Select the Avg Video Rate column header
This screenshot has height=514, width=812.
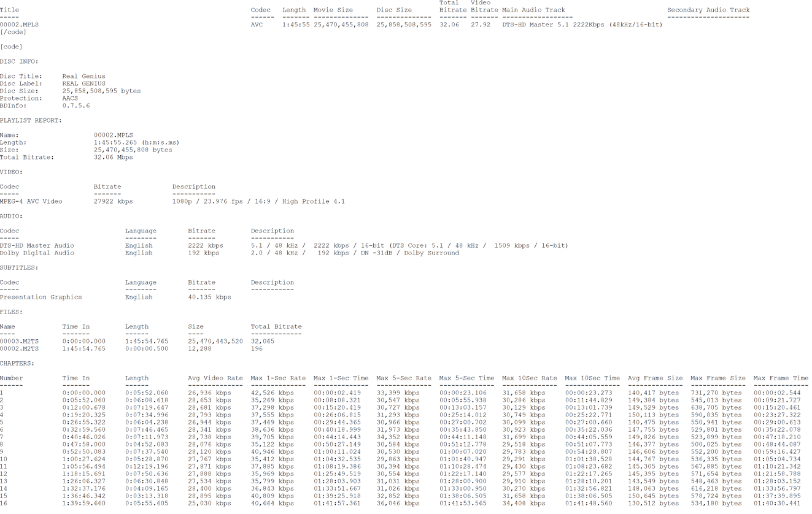click(215, 378)
